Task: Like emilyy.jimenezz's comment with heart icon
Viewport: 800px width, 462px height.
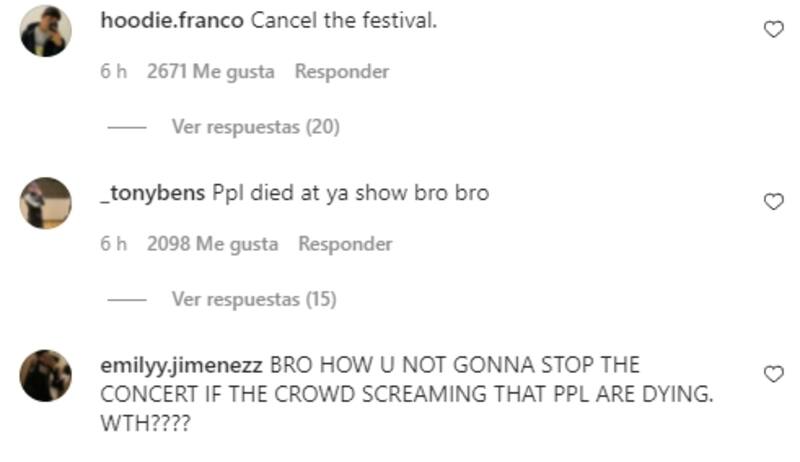Action: 773,374
